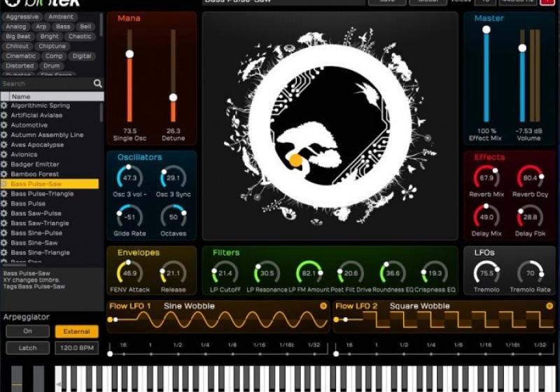The width and height of the screenshot is (560, 392).
Task: Click the LP FM Amount knob
Action: 309,273
